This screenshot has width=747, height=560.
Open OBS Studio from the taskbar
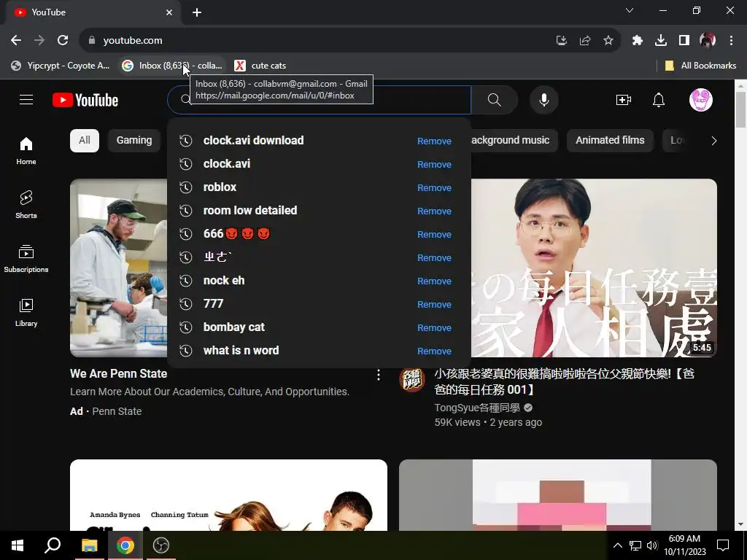click(161, 545)
